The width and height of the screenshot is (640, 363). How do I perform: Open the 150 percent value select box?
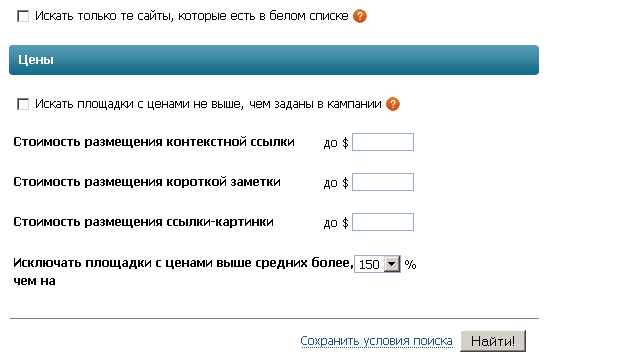377,264
